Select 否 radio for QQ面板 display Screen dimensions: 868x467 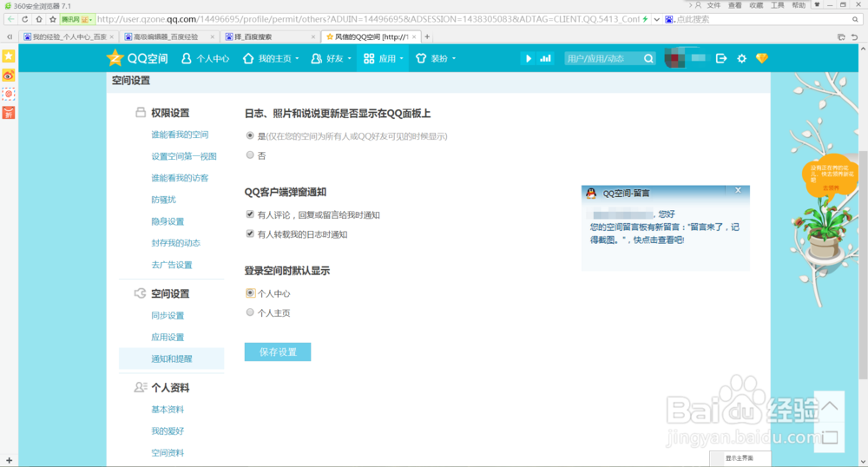click(250, 155)
